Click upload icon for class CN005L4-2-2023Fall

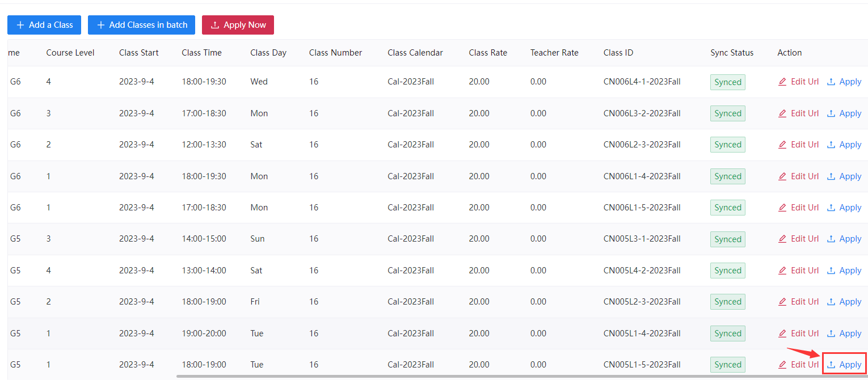[x=831, y=271]
